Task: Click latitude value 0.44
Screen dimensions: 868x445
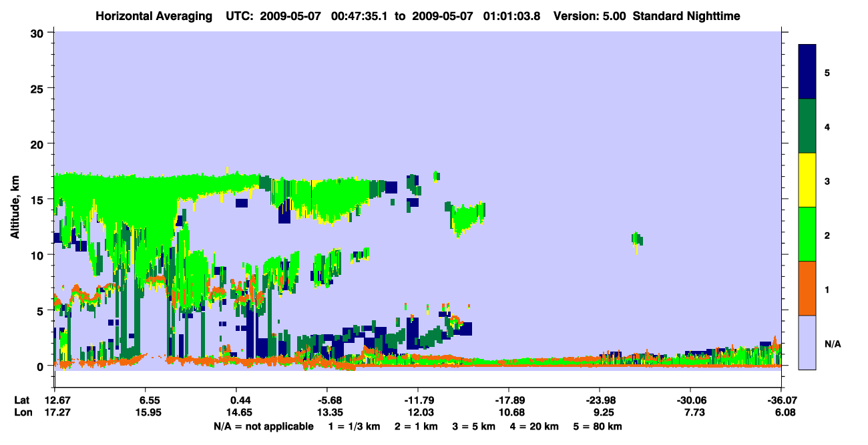Action: 236,400
